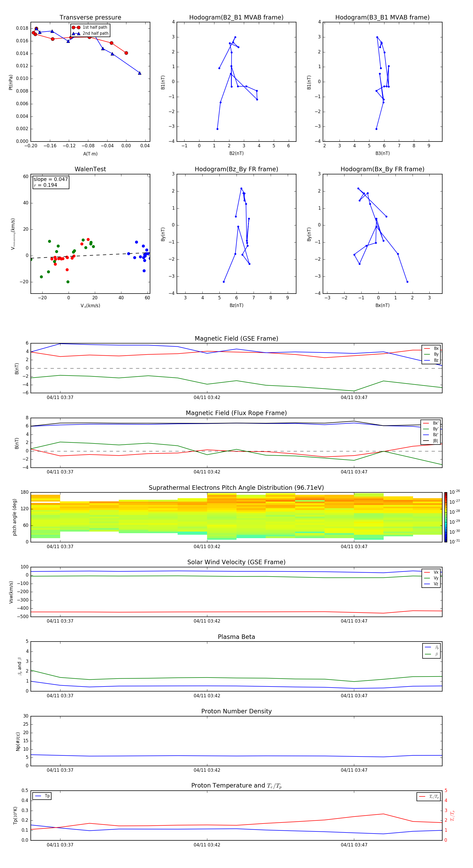Click 'Suprathermal Electrons Pitch Angle Distribution' title
473x868 pixels.
[x=236, y=488]
